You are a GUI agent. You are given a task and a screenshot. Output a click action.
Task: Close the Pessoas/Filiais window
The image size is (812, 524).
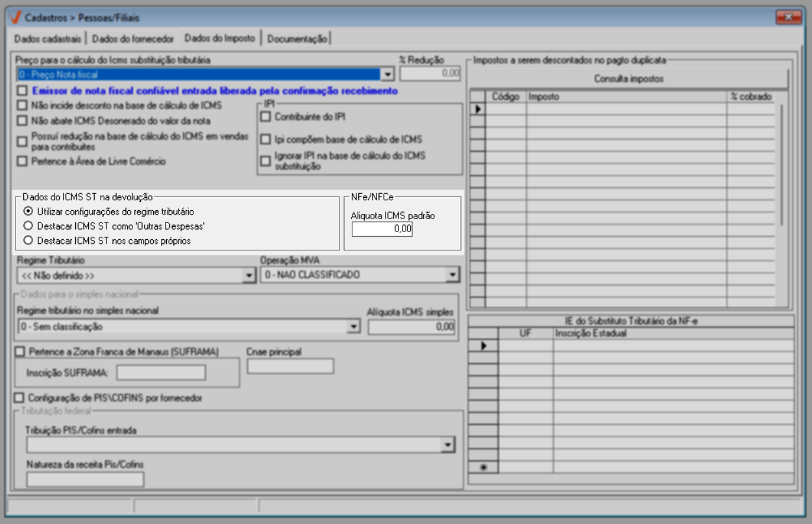tap(789, 18)
